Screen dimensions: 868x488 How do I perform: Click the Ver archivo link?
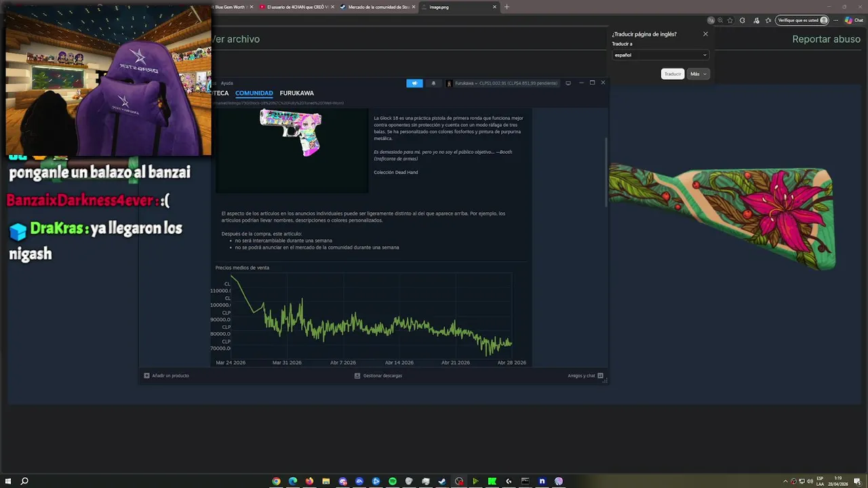[235, 39]
